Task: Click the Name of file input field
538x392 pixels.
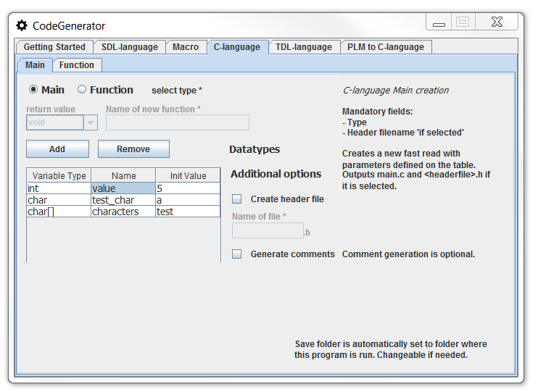Action: 268,230
